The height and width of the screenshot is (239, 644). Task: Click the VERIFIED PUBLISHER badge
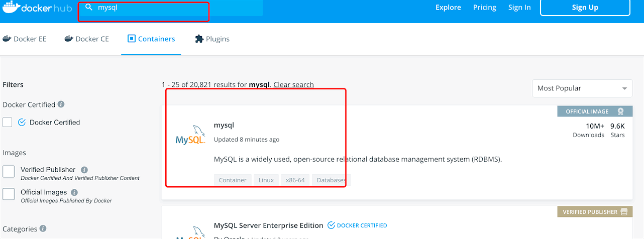coord(595,212)
